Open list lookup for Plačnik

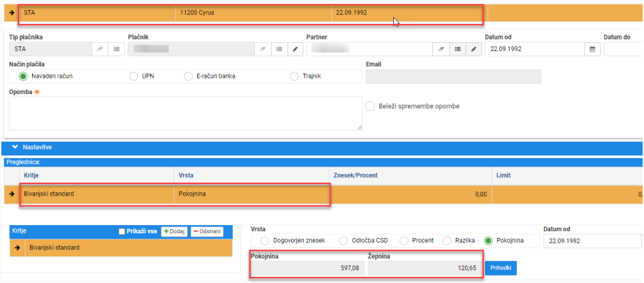[279, 49]
